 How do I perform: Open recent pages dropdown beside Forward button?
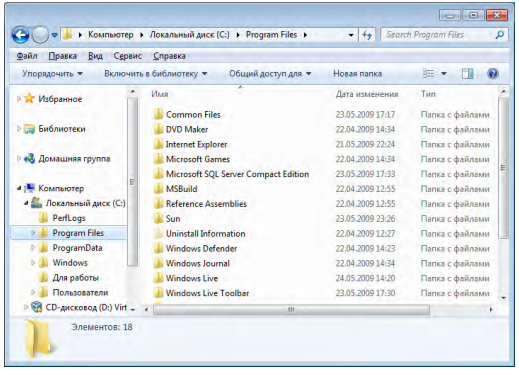pyautogui.click(x=54, y=35)
